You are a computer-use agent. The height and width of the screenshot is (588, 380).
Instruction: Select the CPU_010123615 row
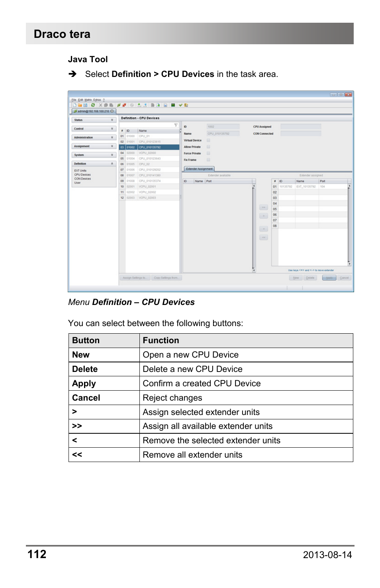149,142
